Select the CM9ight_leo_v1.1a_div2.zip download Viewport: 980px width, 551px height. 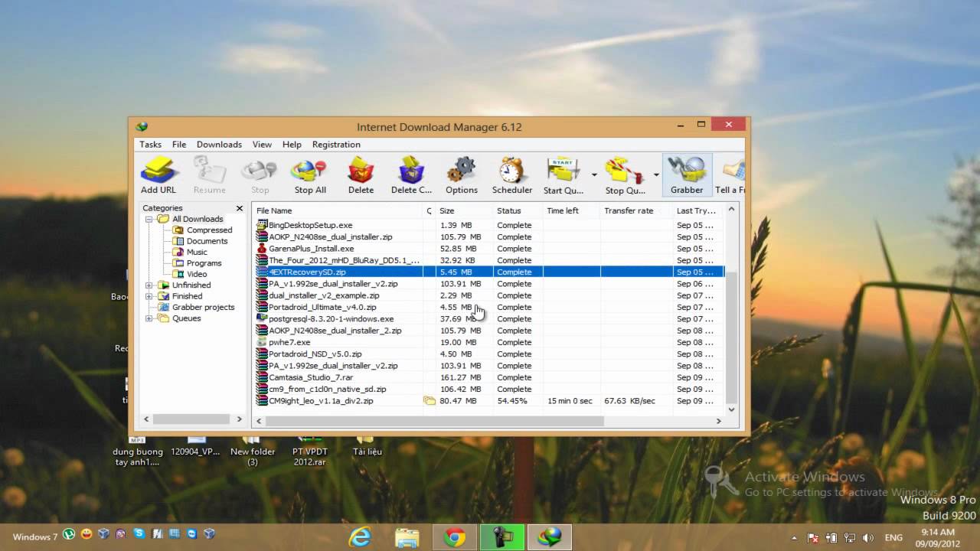tap(489, 401)
